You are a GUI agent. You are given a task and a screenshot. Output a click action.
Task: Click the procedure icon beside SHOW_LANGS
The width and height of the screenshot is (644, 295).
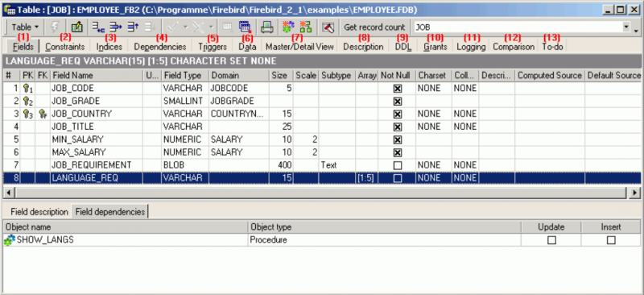pyautogui.click(x=9, y=240)
